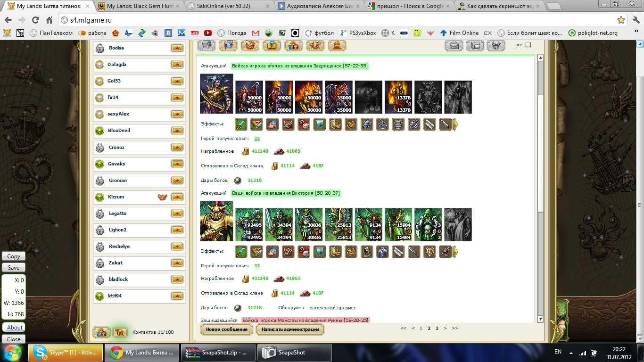Send mail to contact Kizrum

point(177,197)
